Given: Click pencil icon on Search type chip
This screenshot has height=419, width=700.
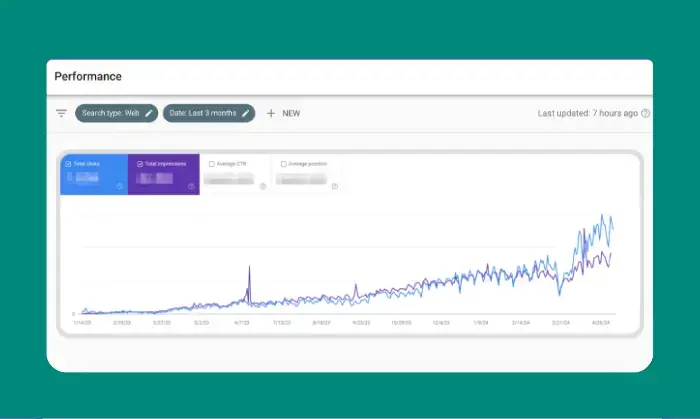Looking at the screenshot, I should [x=149, y=113].
